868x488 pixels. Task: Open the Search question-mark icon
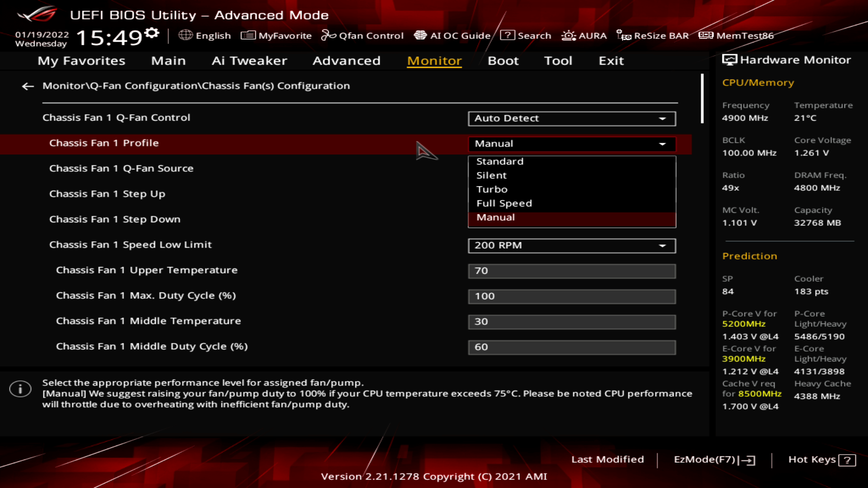pos(507,35)
